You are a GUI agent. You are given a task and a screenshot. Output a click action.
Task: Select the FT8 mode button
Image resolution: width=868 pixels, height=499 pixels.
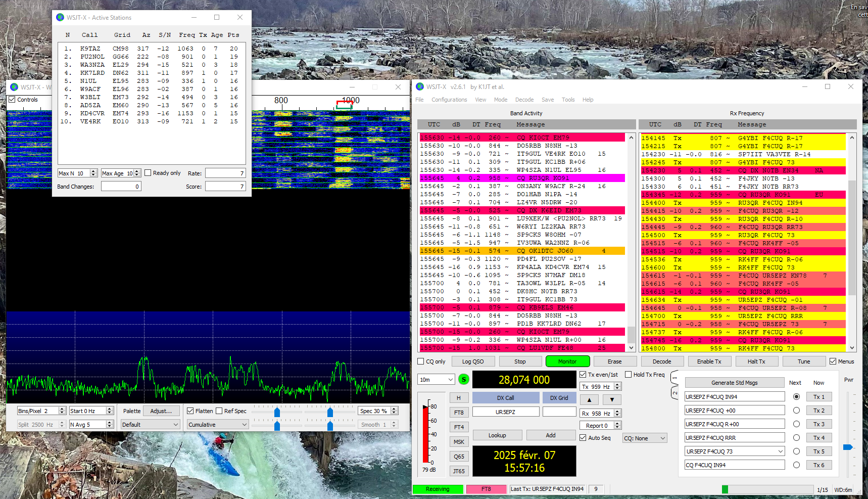tap(459, 413)
